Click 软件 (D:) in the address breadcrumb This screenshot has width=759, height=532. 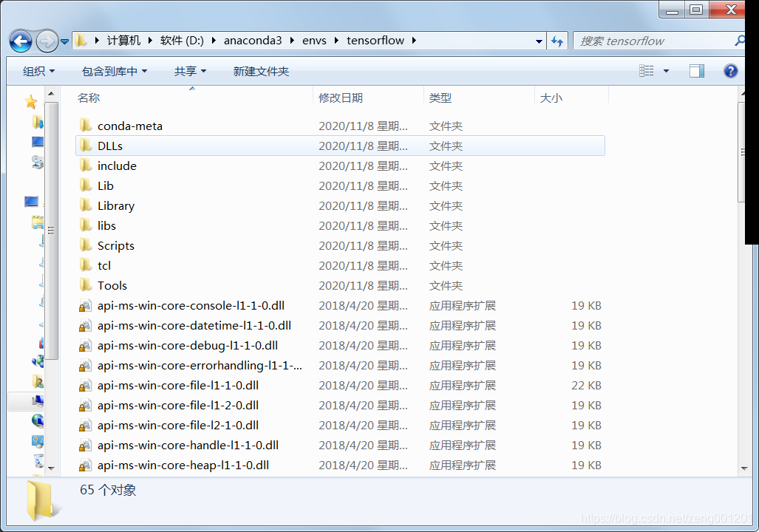click(x=182, y=41)
